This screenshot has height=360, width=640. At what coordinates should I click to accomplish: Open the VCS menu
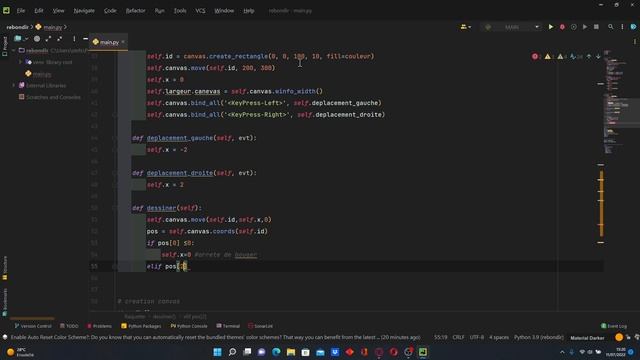coord(200,11)
